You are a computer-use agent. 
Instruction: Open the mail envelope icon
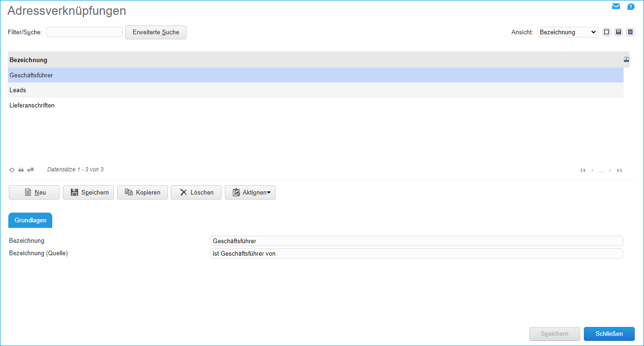(616, 6)
